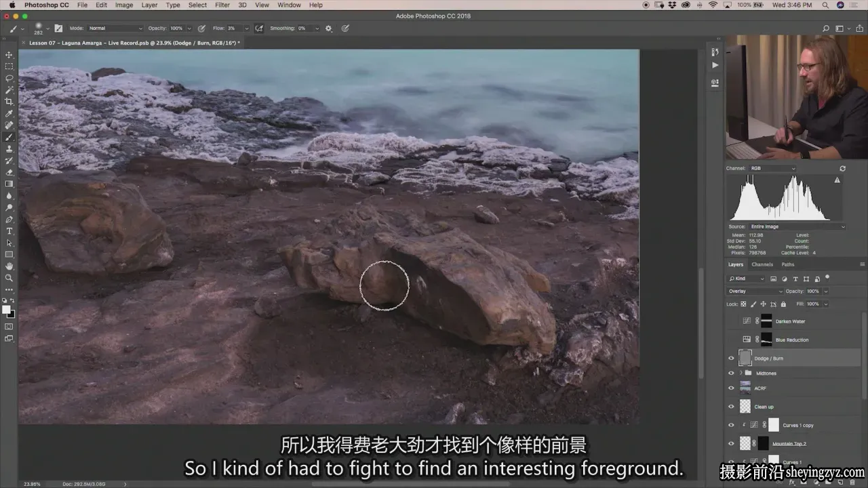Change the screen mode button
868x488 pixels.
tap(9, 339)
